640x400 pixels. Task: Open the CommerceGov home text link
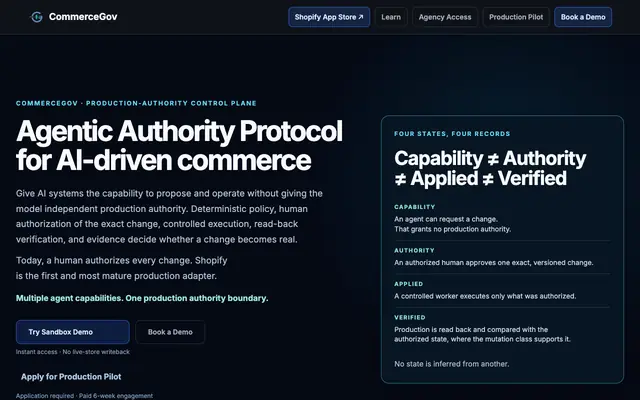point(83,17)
